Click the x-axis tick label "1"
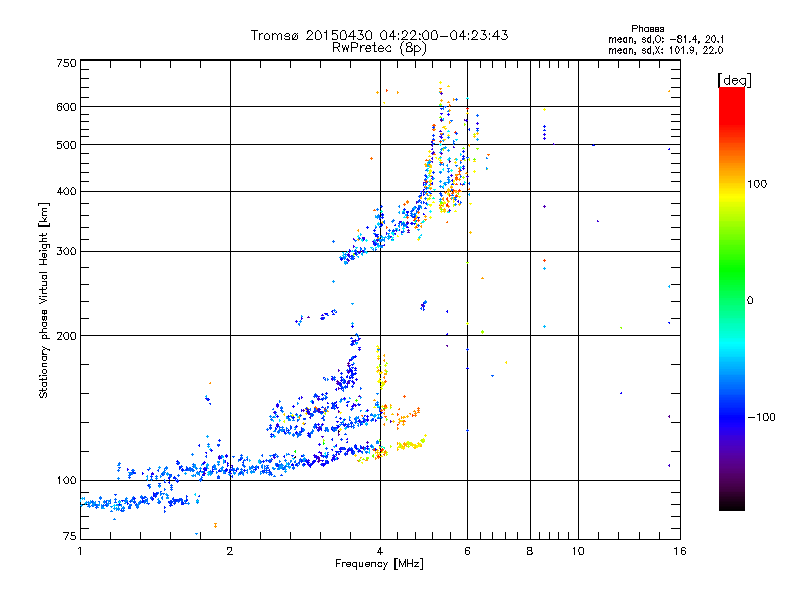 (x=80, y=551)
